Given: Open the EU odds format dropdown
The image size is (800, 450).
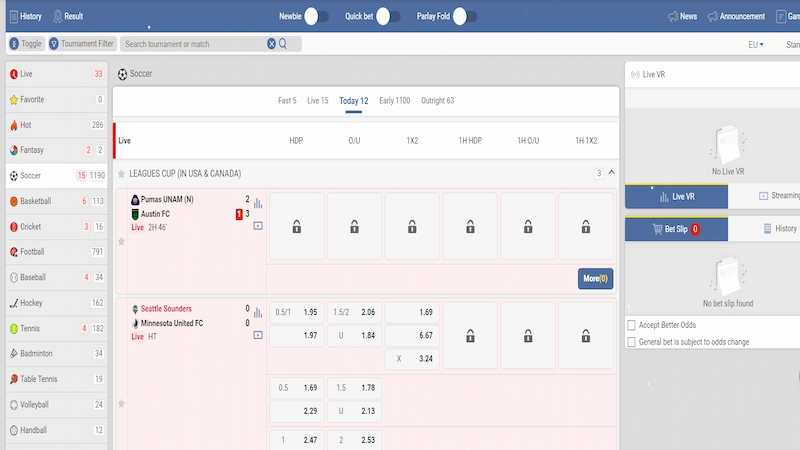Looking at the screenshot, I should pos(755,45).
